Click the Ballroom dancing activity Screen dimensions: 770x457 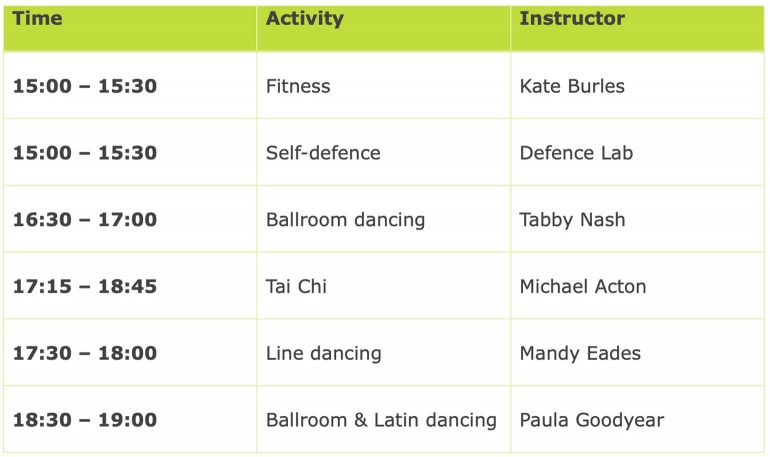click(x=345, y=220)
